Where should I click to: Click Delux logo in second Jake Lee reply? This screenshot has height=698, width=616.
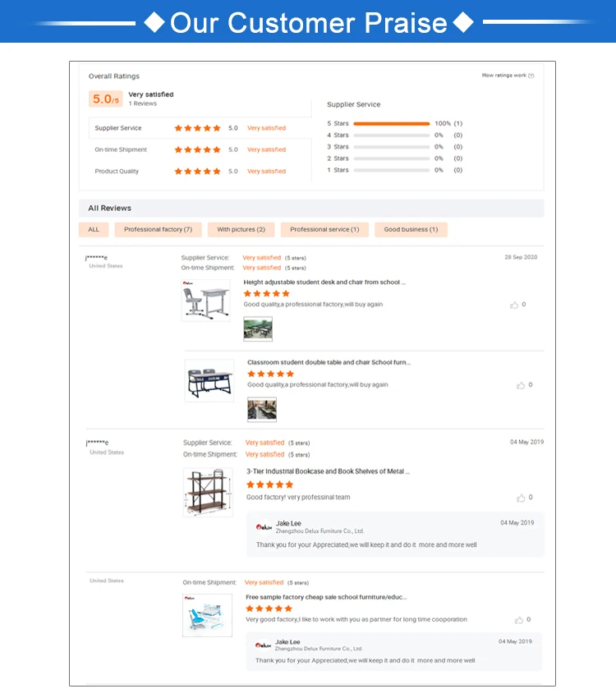click(263, 645)
